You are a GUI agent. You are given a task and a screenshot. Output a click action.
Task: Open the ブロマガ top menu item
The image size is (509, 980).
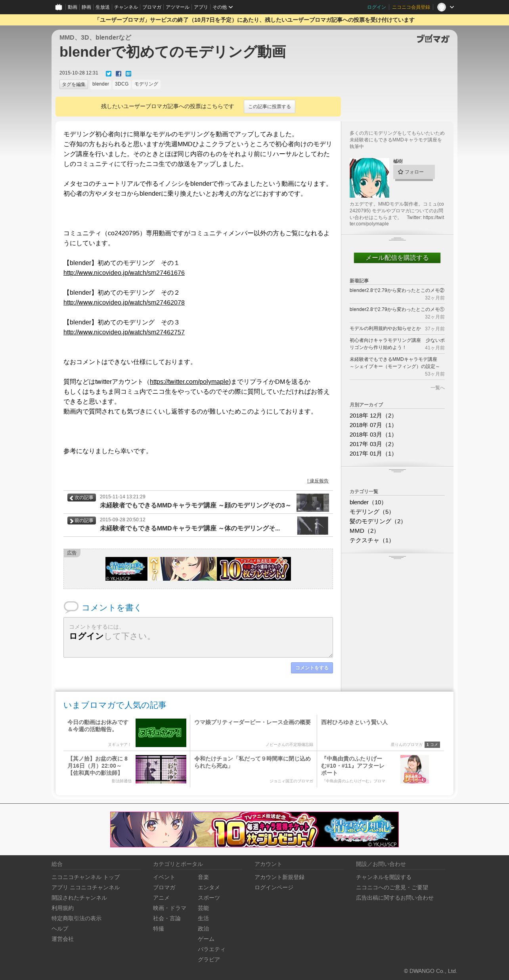152,7
